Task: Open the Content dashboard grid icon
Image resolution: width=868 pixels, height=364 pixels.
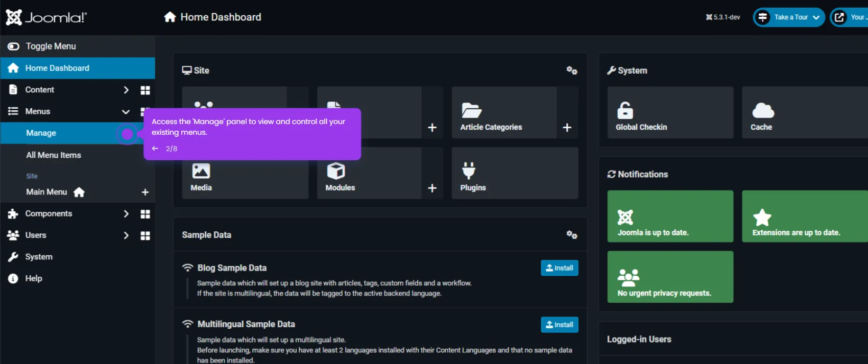Action: [146, 90]
